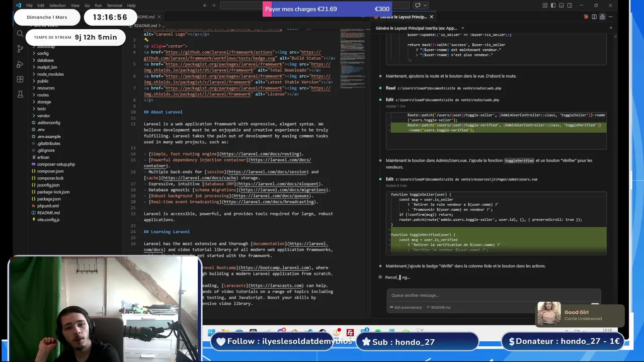This screenshot has height=362, width=644.
Task: Open the Go menu
Action: (87, 6)
